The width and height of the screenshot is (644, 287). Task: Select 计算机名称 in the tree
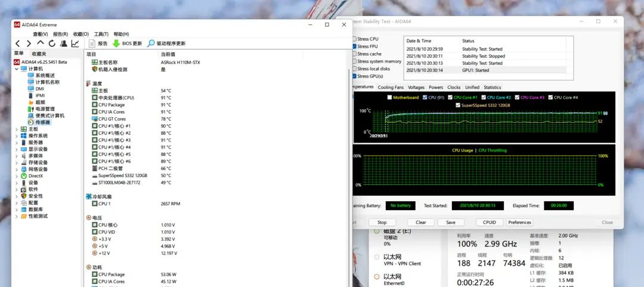coord(44,82)
